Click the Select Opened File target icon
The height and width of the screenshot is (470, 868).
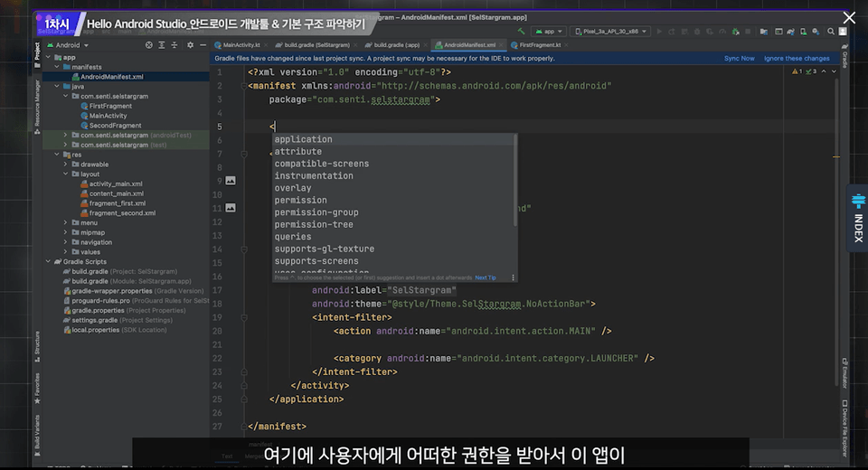click(149, 45)
